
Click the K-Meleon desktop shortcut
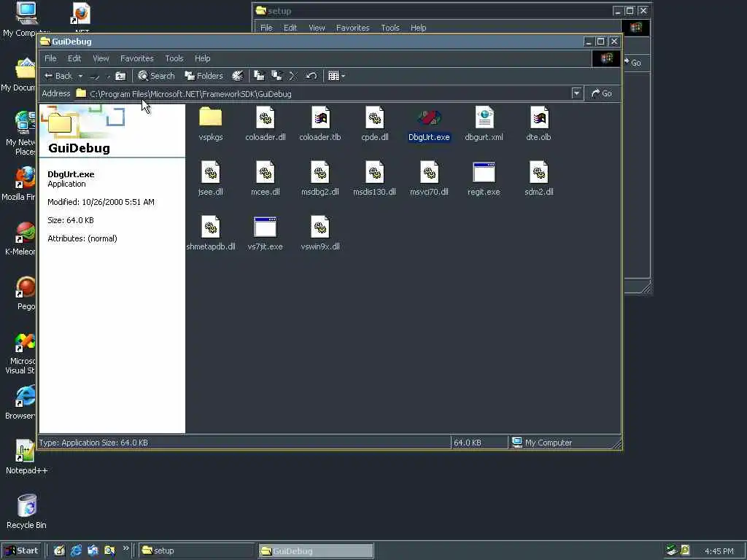point(20,238)
